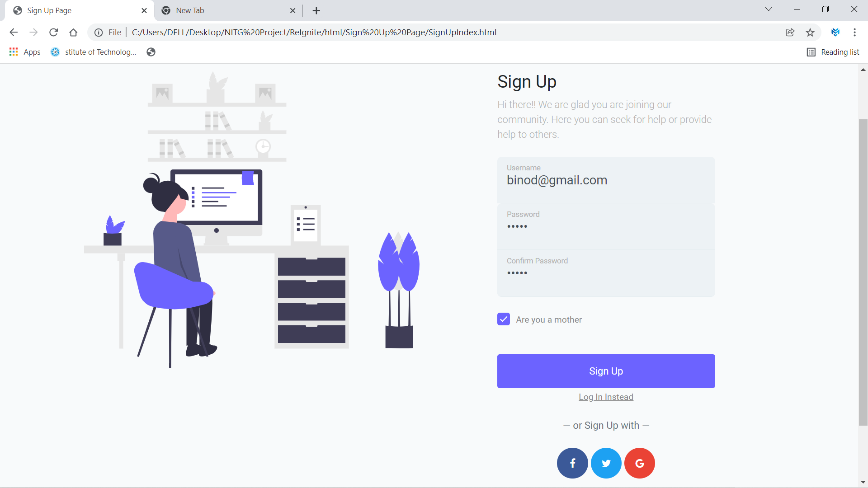This screenshot has width=868, height=488.
Task: Follow the Log In Instead link
Action: (606, 397)
